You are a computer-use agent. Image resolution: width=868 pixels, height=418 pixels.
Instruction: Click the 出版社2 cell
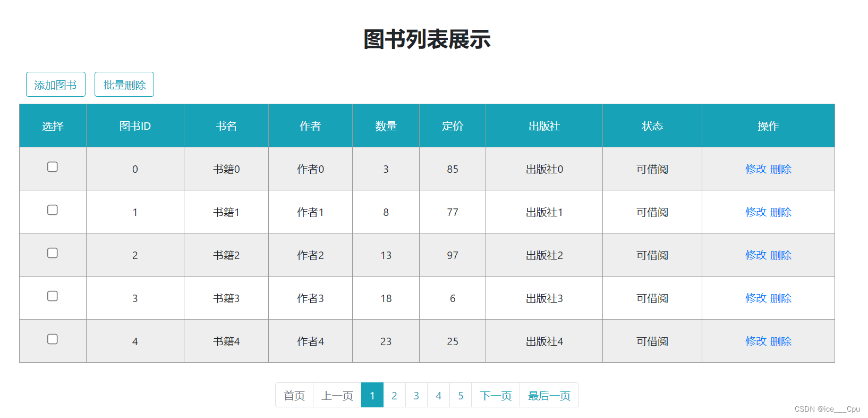point(544,255)
